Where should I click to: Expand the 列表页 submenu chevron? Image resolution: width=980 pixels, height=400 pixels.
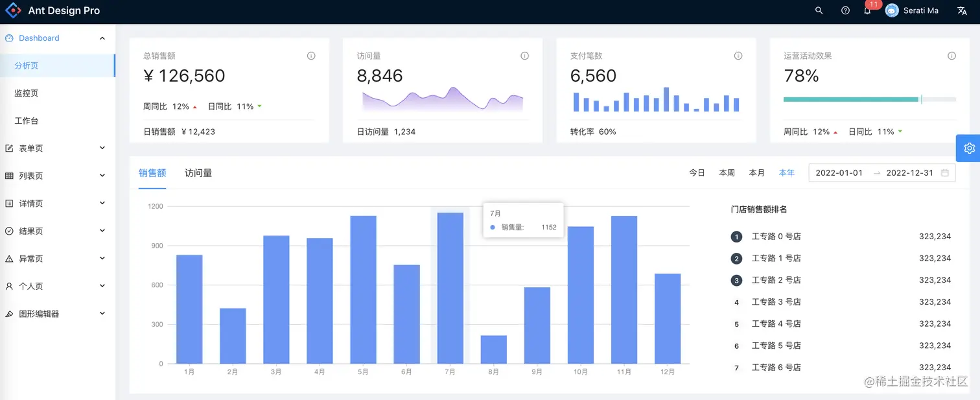(102, 176)
